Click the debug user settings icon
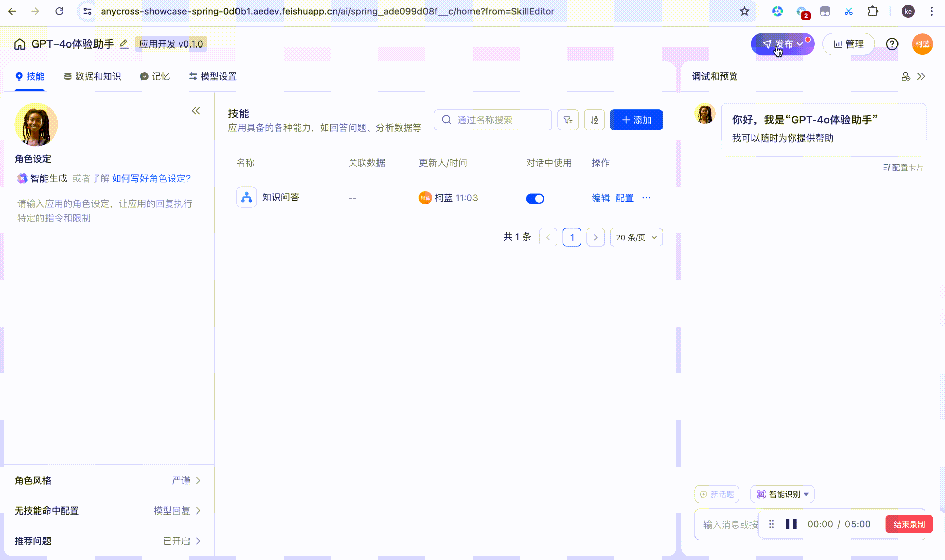 click(906, 77)
